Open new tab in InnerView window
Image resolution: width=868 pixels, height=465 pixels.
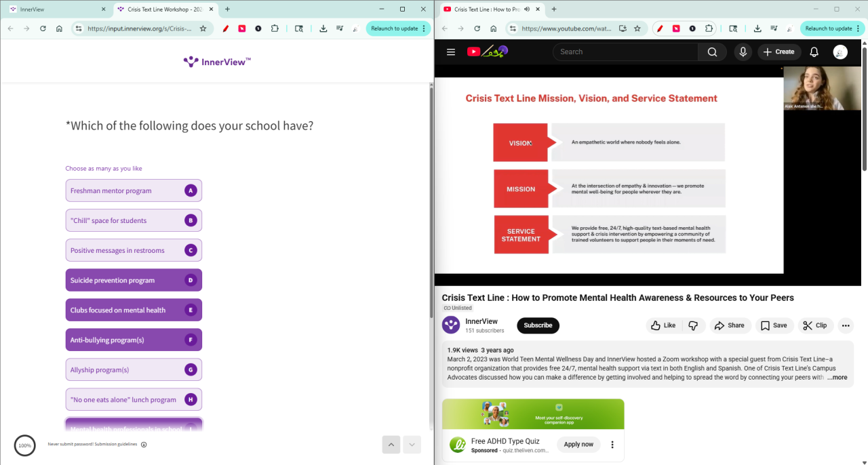[227, 9]
